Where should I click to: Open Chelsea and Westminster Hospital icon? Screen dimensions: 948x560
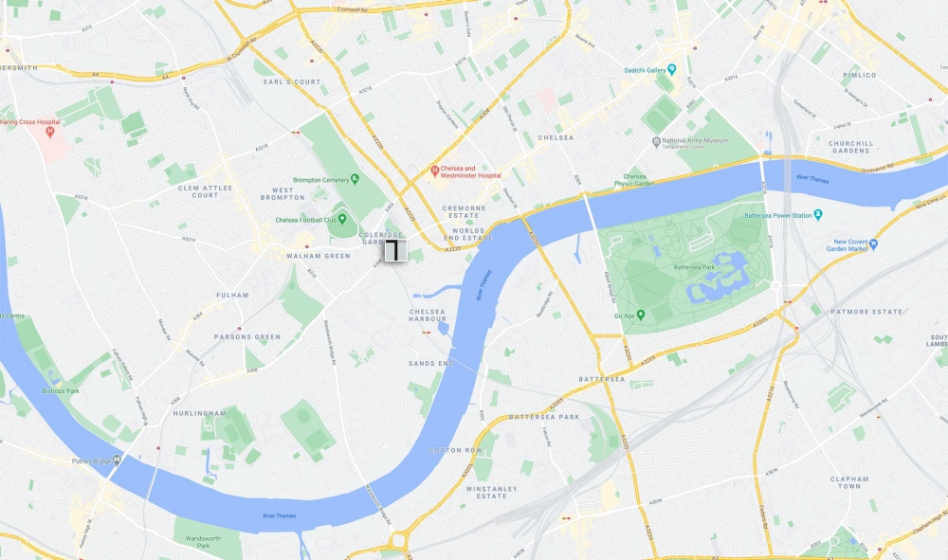click(434, 172)
